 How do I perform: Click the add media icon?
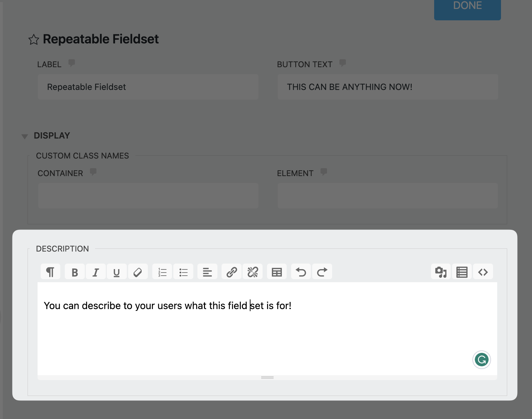[441, 272]
